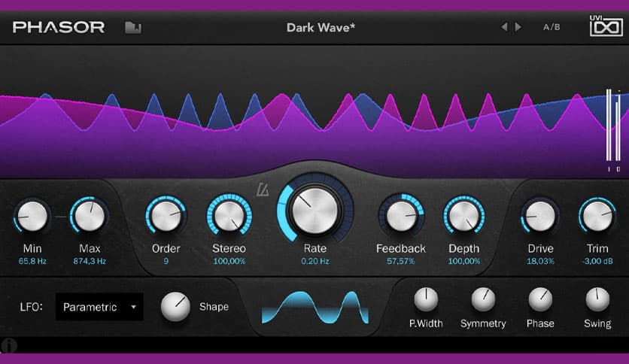Toggle the rate sync icon beside Rate knob
Screen dimensions: 629x364
[x=263, y=190]
